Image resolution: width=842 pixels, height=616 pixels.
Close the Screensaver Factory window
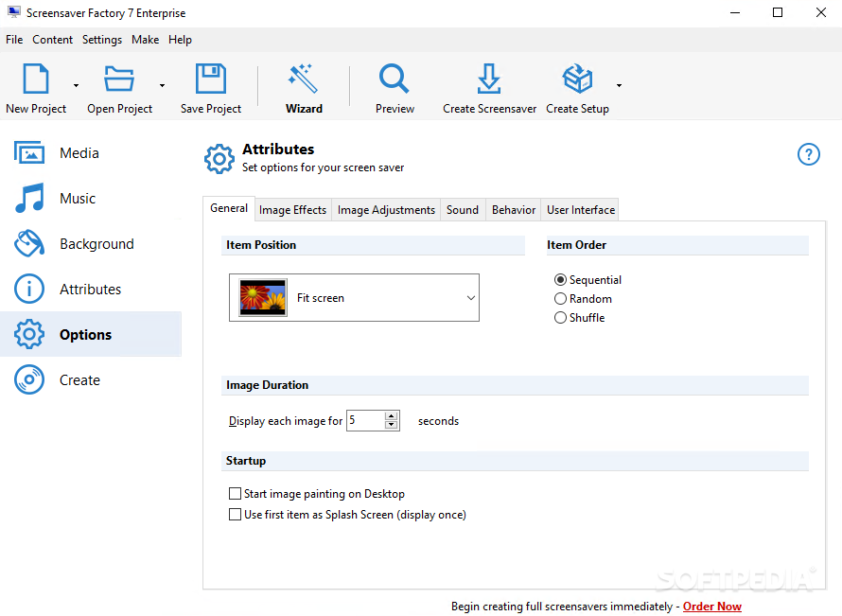click(x=820, y=12)
